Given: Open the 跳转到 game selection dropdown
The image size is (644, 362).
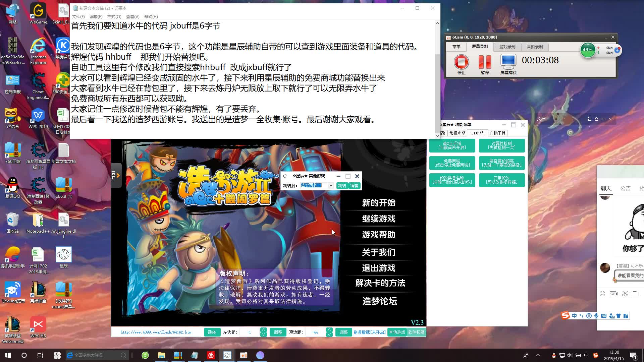Looking at the screenshot, I should click(x=331, y=185).
